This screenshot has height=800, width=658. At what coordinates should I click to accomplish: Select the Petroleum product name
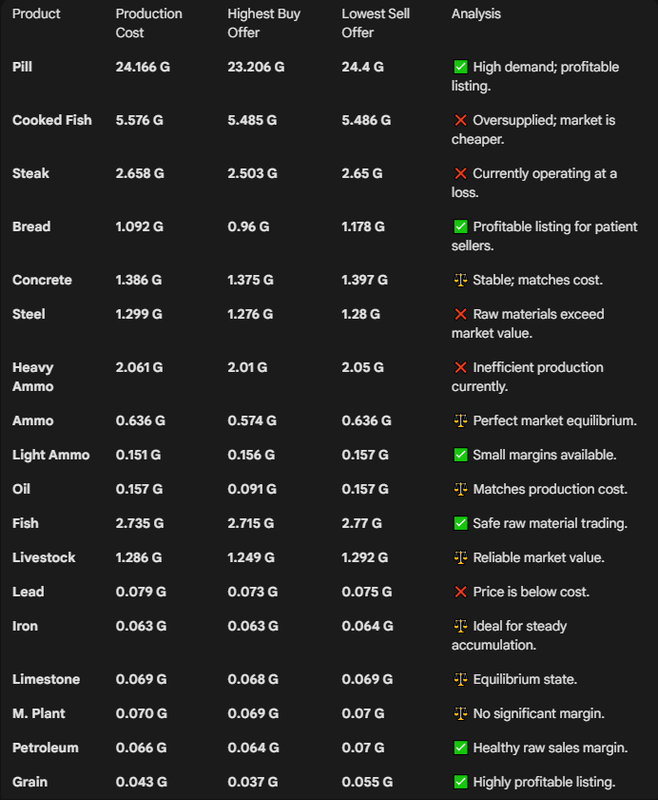click(x=45, y=747)
